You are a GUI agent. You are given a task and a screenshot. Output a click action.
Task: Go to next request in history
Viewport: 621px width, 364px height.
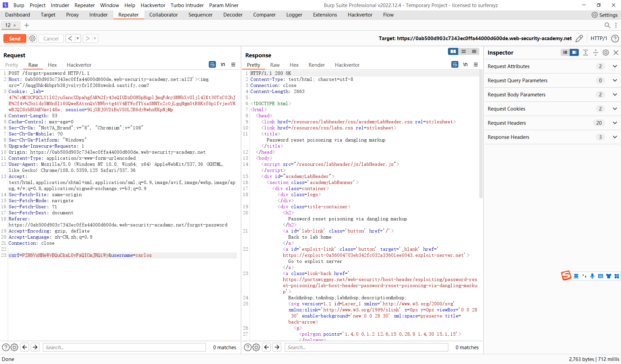click(87, 38)
